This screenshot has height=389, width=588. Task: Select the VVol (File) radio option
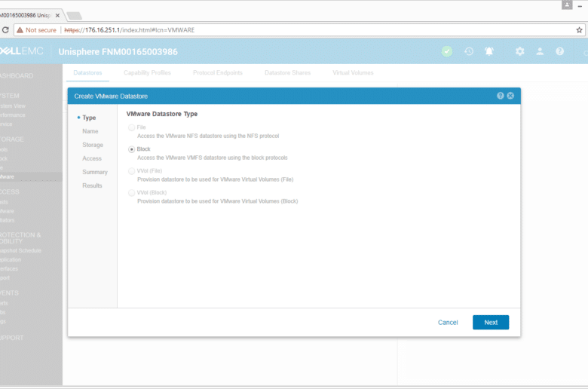click(131, 171)
